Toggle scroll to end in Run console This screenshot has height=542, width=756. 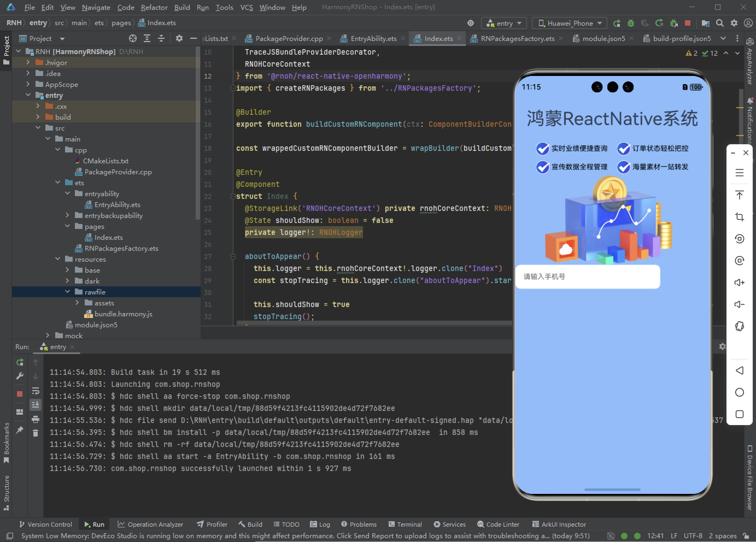click(35, 405)
